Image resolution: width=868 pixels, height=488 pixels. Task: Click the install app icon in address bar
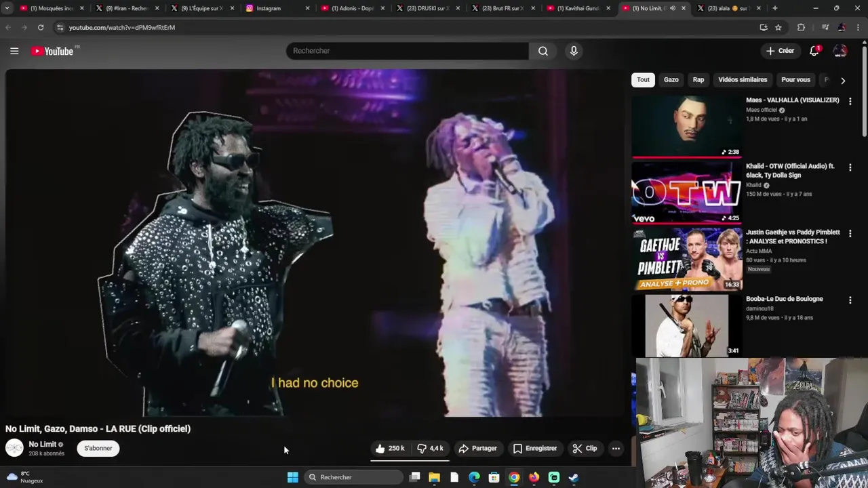point(764,27)
